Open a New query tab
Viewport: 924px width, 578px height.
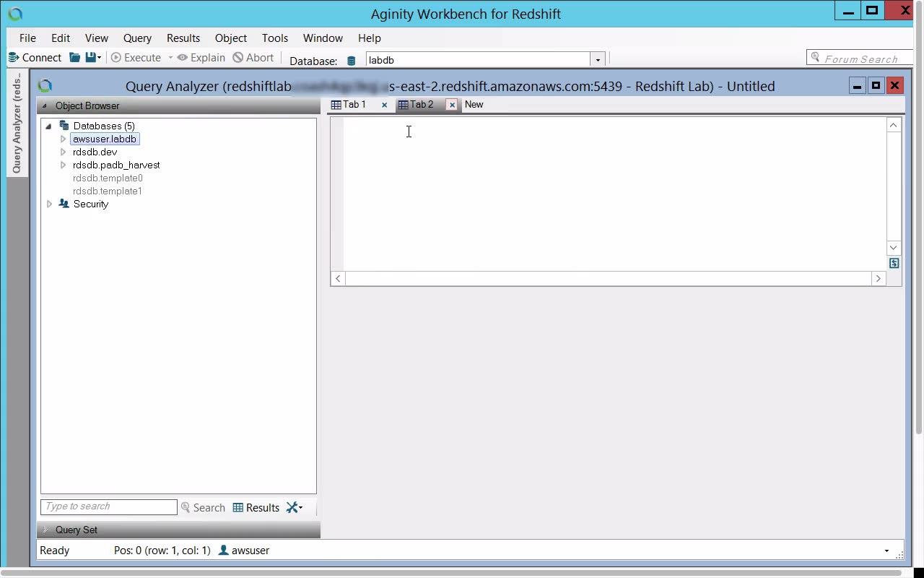click(x=474, y=105)
